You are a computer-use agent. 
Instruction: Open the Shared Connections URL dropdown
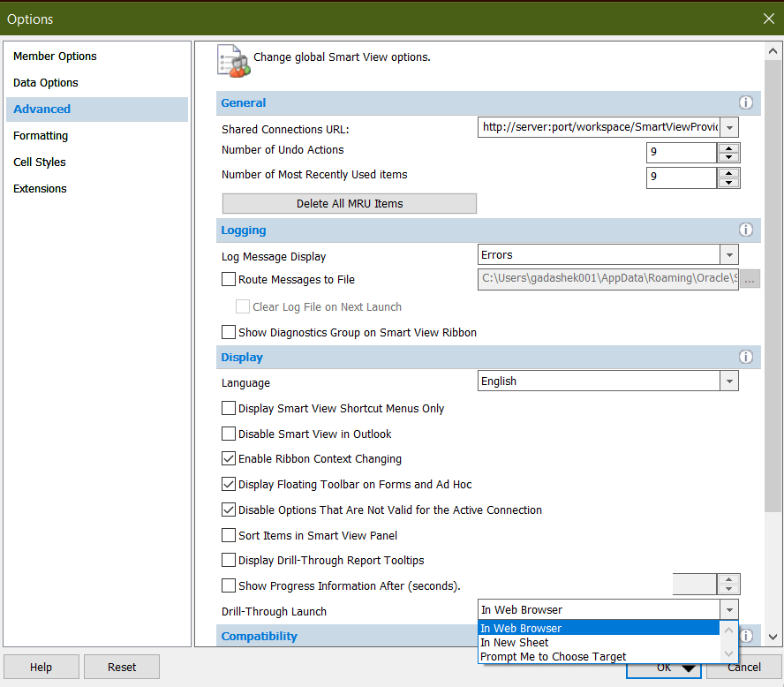click(x=729, y=127)
